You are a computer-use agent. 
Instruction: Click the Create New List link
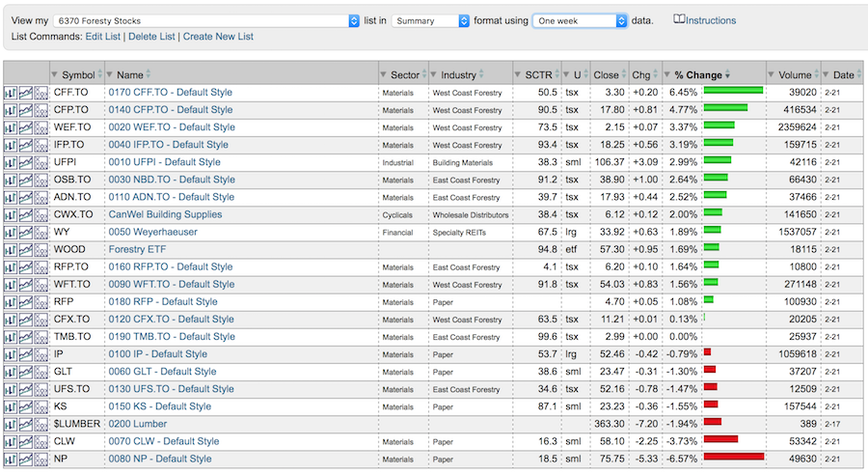point(218,37)
